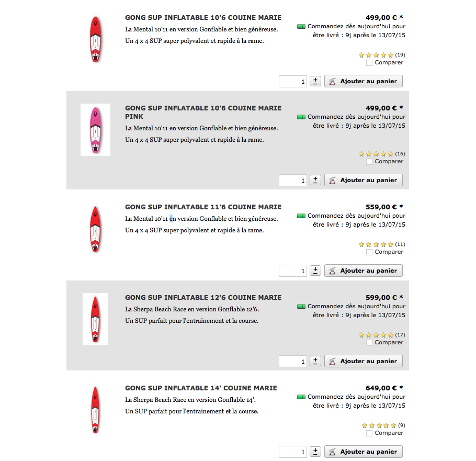Screen dimensions: 476x461
Task: Open the GONG SUP INFLATABLE 14' COUINE MARIE title
Action: [201, 388]
